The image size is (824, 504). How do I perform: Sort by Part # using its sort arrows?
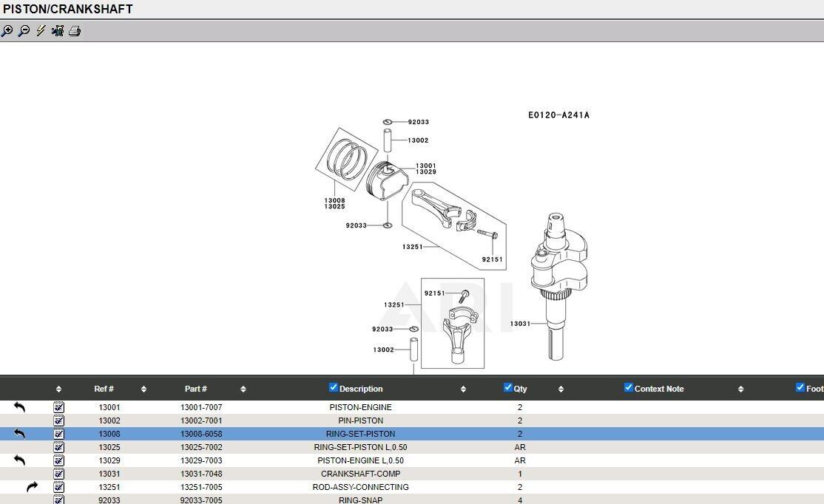(243, 389)
